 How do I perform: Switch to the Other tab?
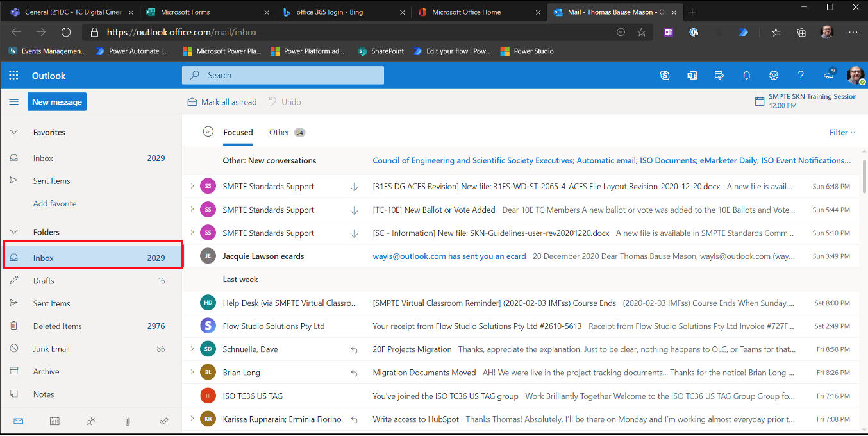(x=280, y=132)
